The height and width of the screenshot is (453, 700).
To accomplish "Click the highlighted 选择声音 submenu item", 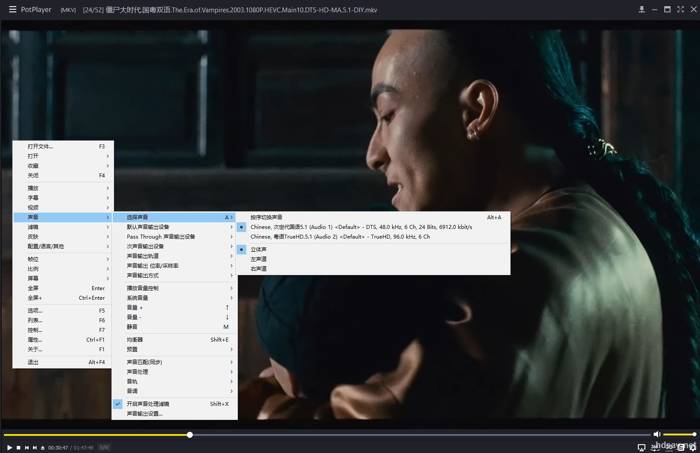I will (x=175, y=217).
